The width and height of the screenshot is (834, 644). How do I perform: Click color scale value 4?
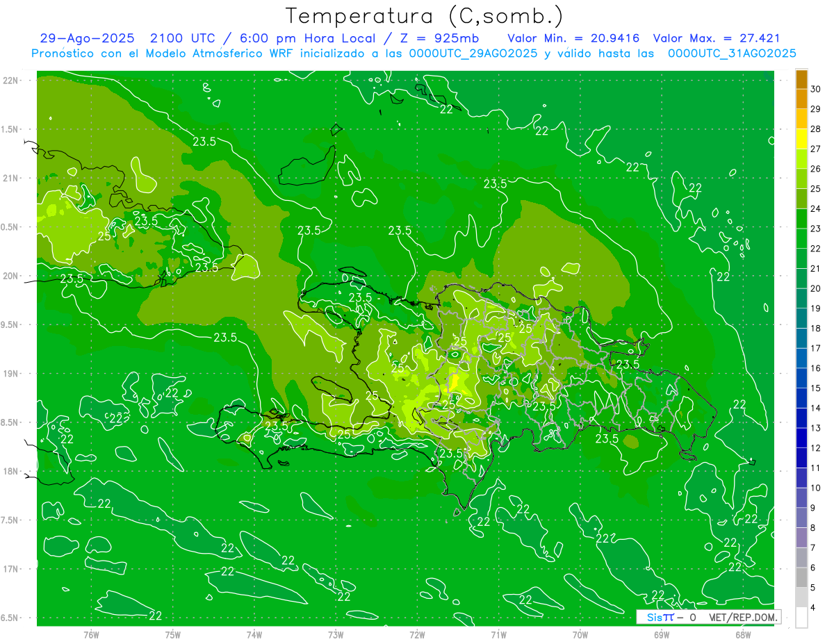[x=814, y=608]
